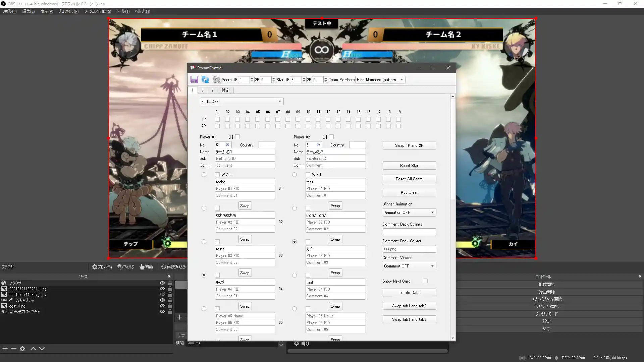
Task: Click speaker icon of 音声出力キャプチャ source
Action: [4, 311]
